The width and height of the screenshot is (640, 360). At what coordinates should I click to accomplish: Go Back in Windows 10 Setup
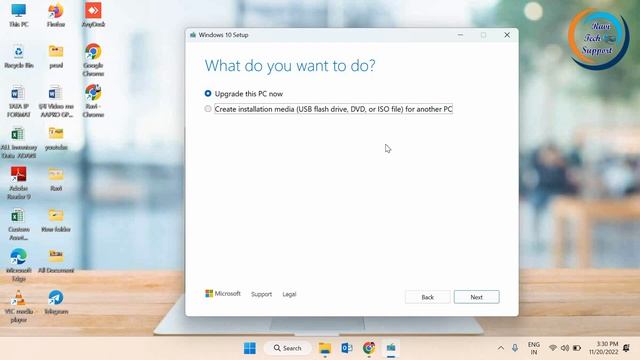pos(427,297)
